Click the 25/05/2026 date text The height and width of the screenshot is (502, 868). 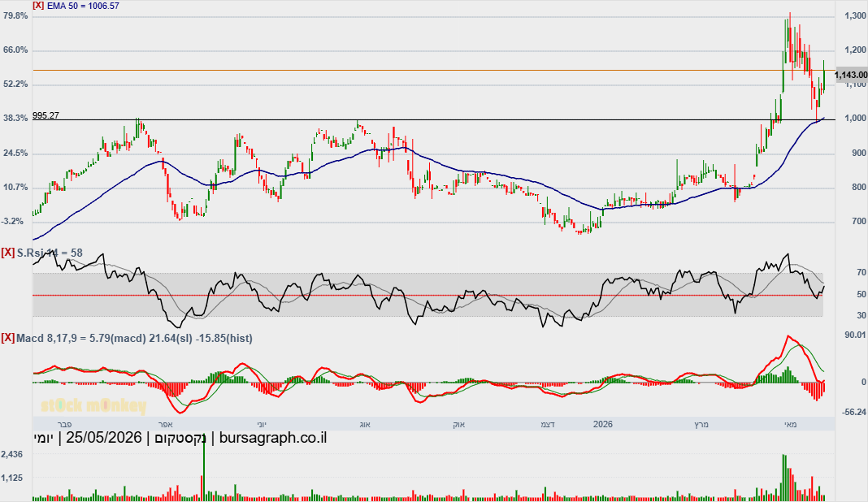[104, 438]
